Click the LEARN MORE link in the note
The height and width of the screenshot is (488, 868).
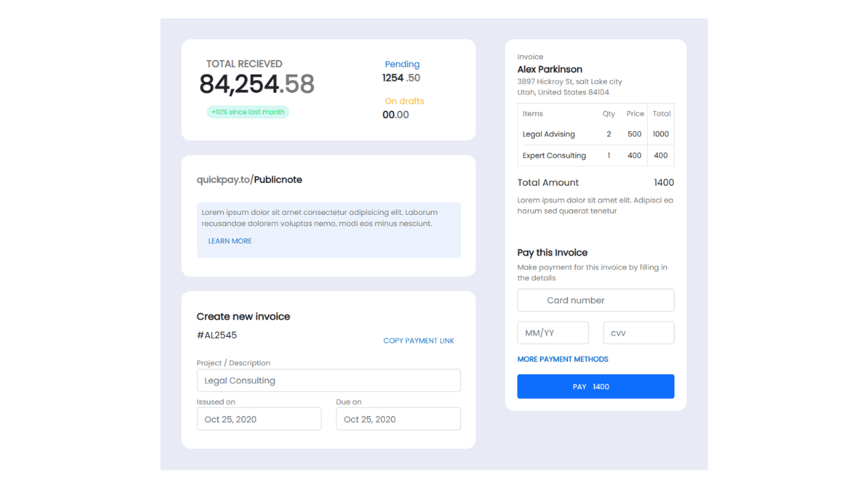[230, 241]
